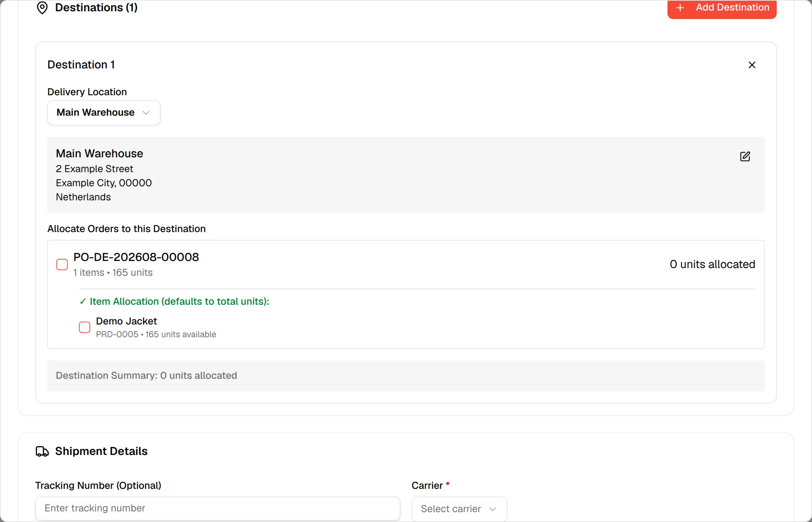Click the 'Allocate Orders to this Destination' label
The width and height of the screenshot is (812, 522).
(127, 229)
